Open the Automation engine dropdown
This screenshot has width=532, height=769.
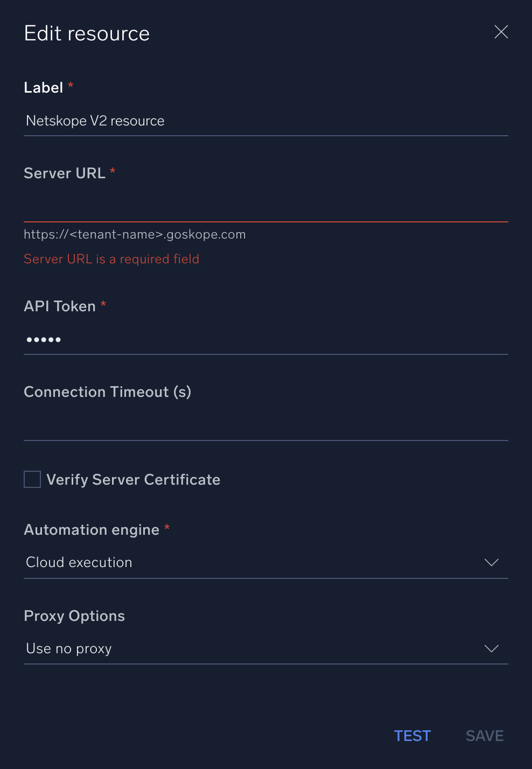click(265, 562)
